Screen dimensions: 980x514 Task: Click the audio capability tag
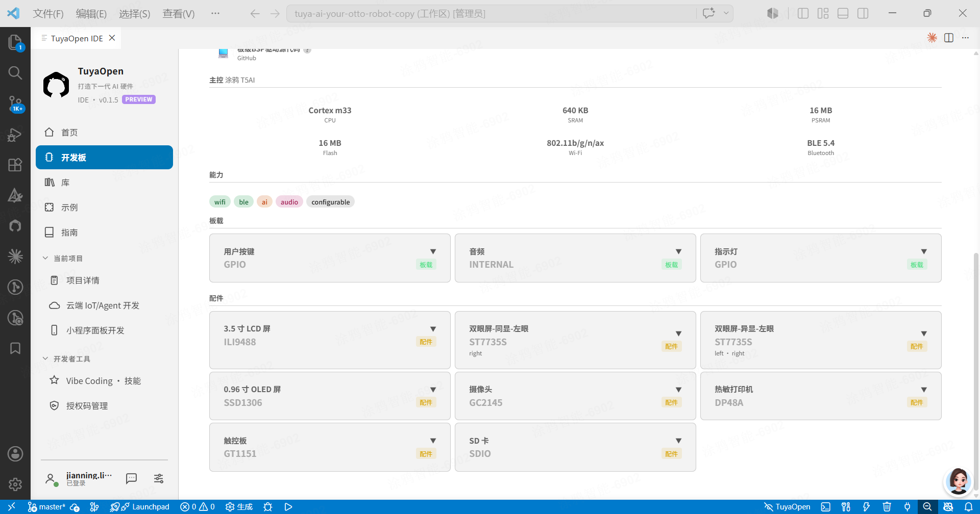point(289,202)
